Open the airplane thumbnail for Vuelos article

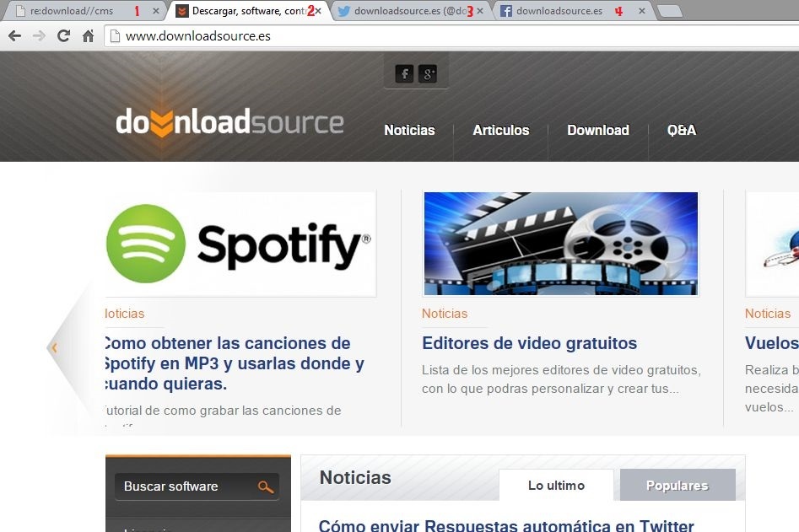click(x=773, y=244)
